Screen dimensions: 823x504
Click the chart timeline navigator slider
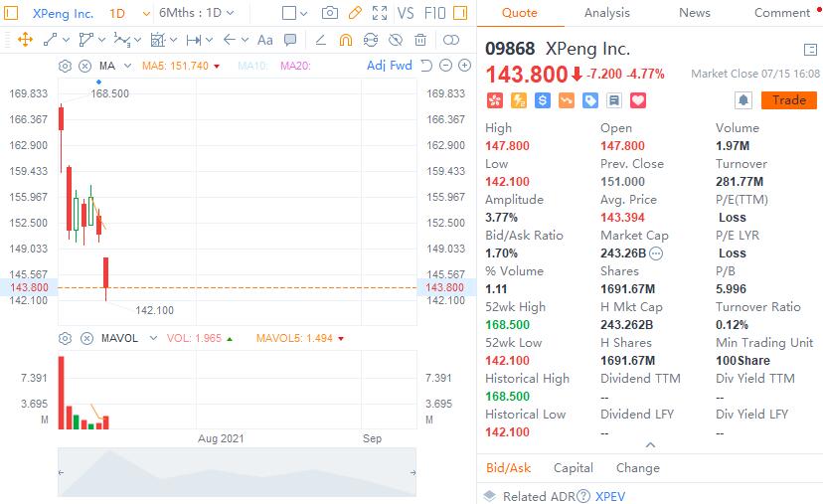[238, 472]
